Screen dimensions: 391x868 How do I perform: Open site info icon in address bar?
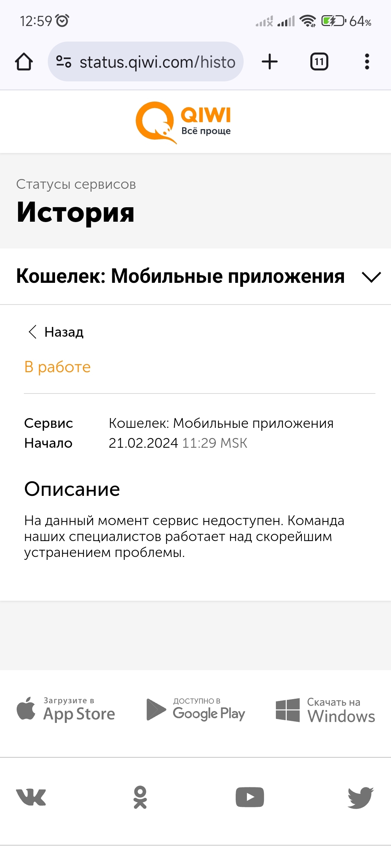[x=64, y=61]
